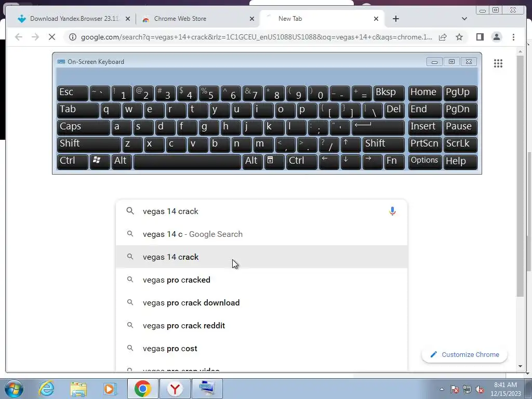Click the search box with vegas 14 crack

pyautogui.click(x=261, y=211)
